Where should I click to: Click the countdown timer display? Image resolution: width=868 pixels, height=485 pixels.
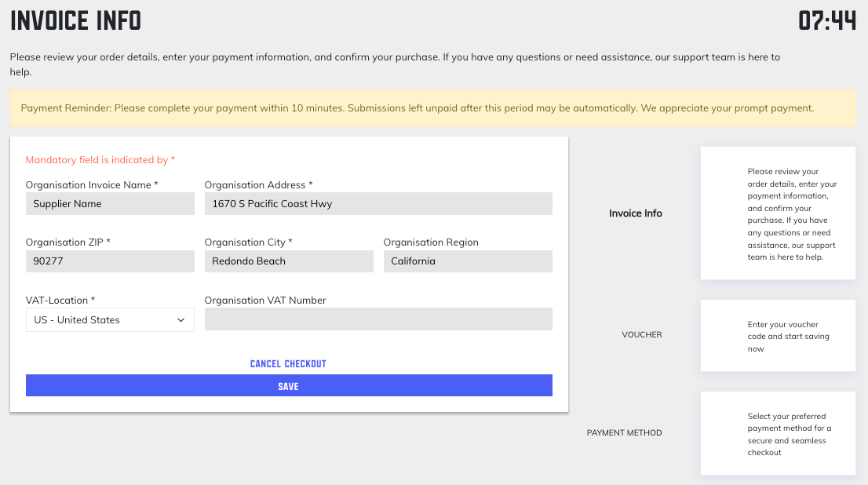click(x=826, y=21)
